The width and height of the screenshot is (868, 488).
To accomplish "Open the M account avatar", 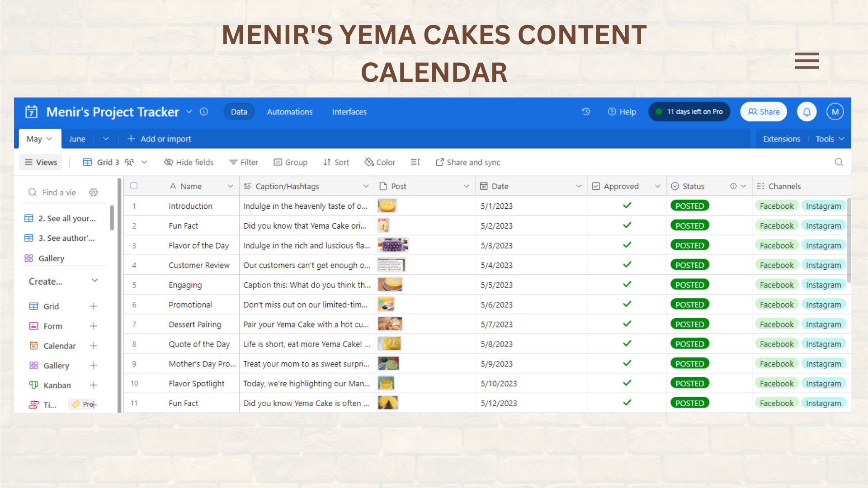I will (835, 112).
